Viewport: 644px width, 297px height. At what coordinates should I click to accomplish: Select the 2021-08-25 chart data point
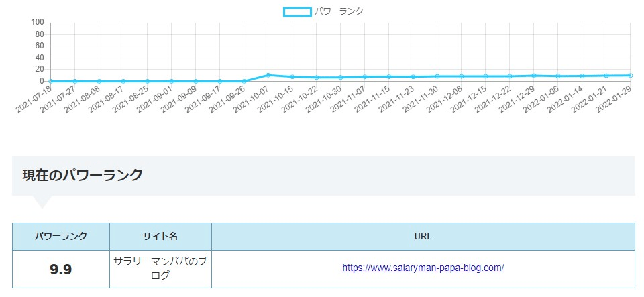[x=147, y=81]
